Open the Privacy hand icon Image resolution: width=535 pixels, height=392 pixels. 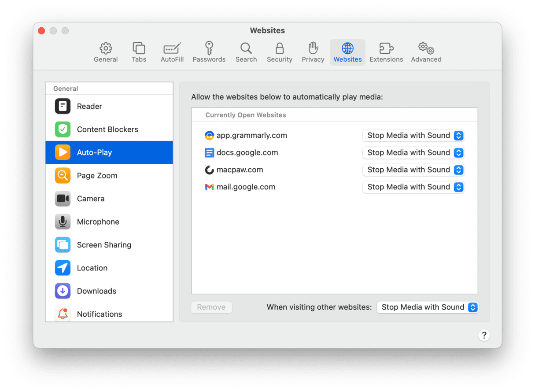click(x=313, y=48)
